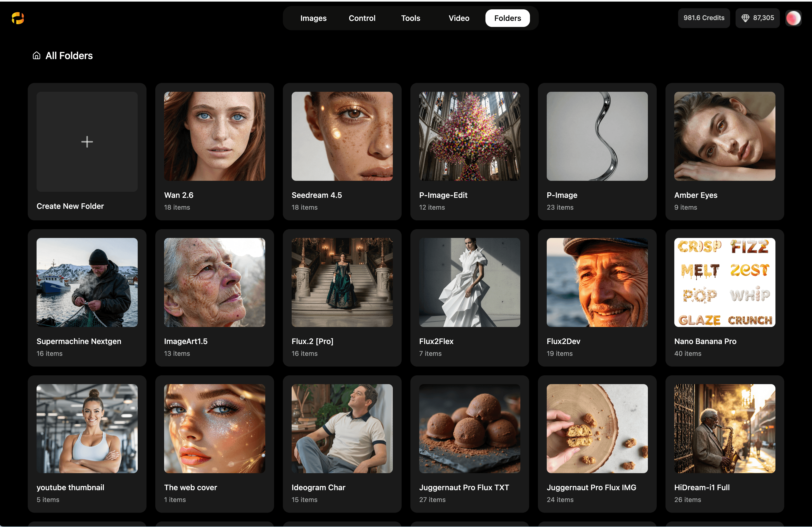
Task: Click the All Folders heading link
Action: pyautogui.click(x=69, y=55)
